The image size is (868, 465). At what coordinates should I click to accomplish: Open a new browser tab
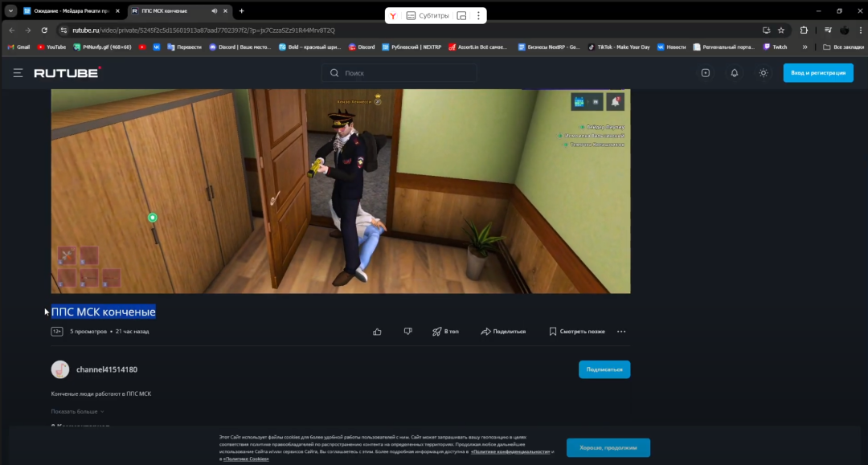(x=241, y=11)
